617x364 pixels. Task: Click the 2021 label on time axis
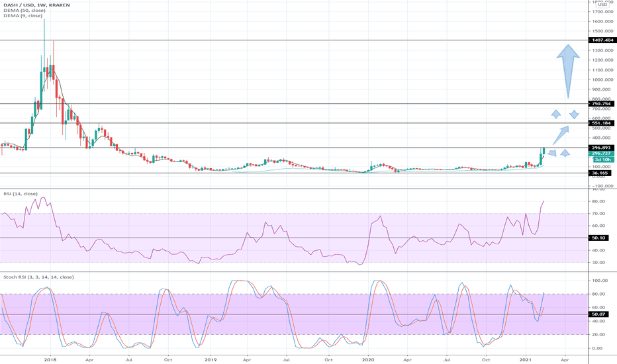point(526,359)
